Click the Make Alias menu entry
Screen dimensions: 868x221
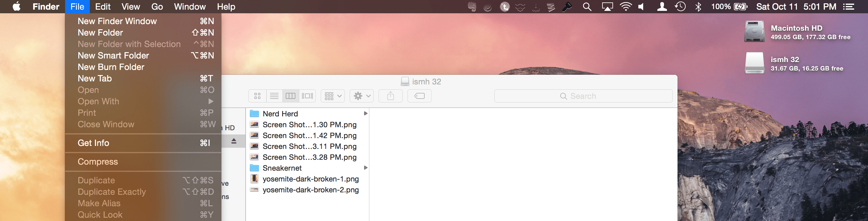coord(143,203)
